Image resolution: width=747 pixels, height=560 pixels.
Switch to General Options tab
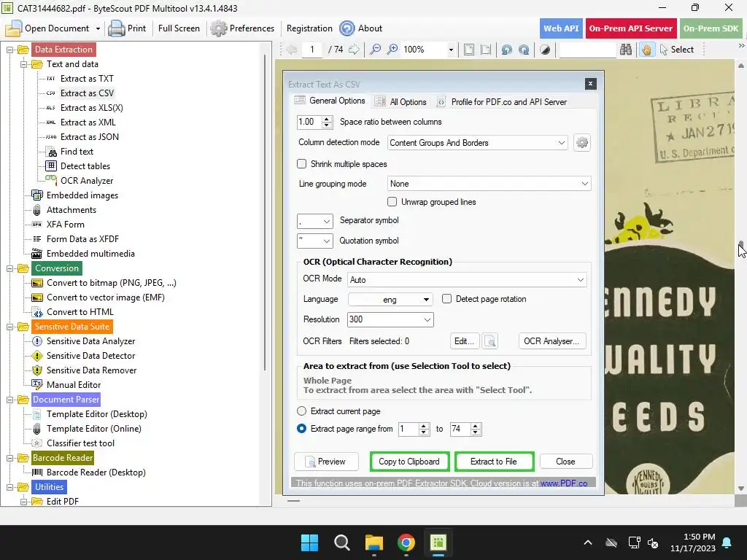tap(330, 101)
